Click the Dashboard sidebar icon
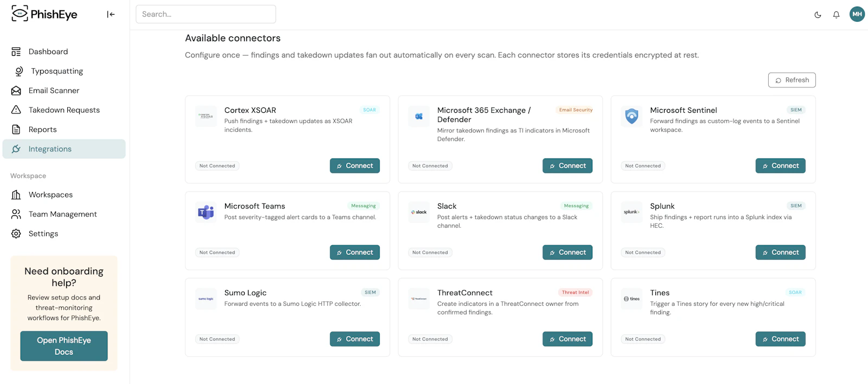Viewport: 868px width, 384px height. [16, 52]
